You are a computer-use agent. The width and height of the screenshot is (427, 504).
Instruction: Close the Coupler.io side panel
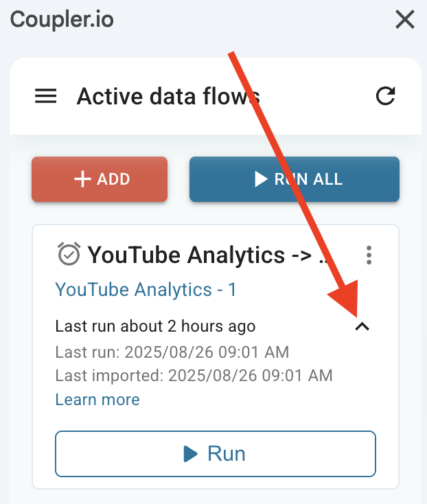(405, 20)
